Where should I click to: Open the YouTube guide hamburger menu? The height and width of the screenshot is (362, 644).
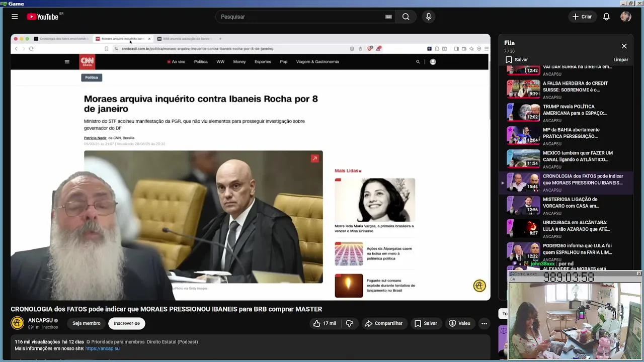[x=15, y=17]
